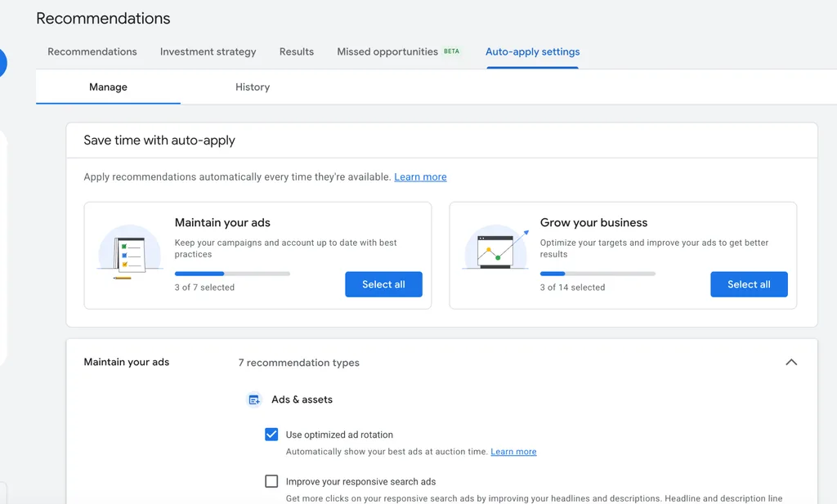Collapse the Maintain your ads section
This screenshot has height=504, width=837.
click(x=791, y=362)
